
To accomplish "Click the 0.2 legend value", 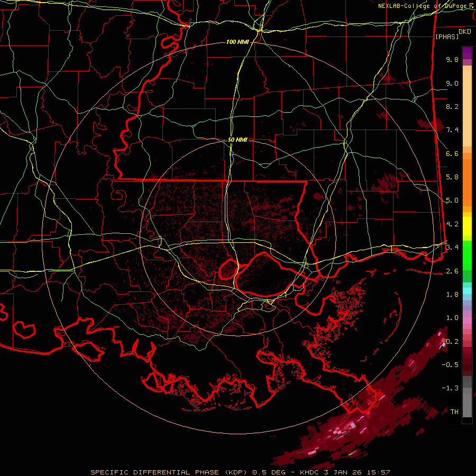I will [x=452, y=341].
